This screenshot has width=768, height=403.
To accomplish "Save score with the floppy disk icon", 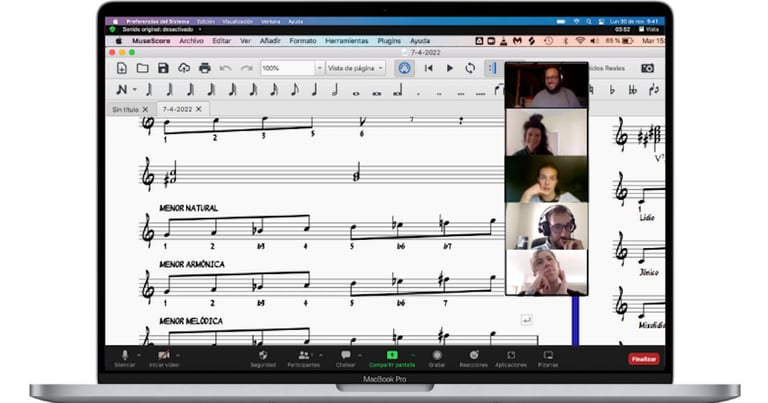I will click(x=163, y=68).
